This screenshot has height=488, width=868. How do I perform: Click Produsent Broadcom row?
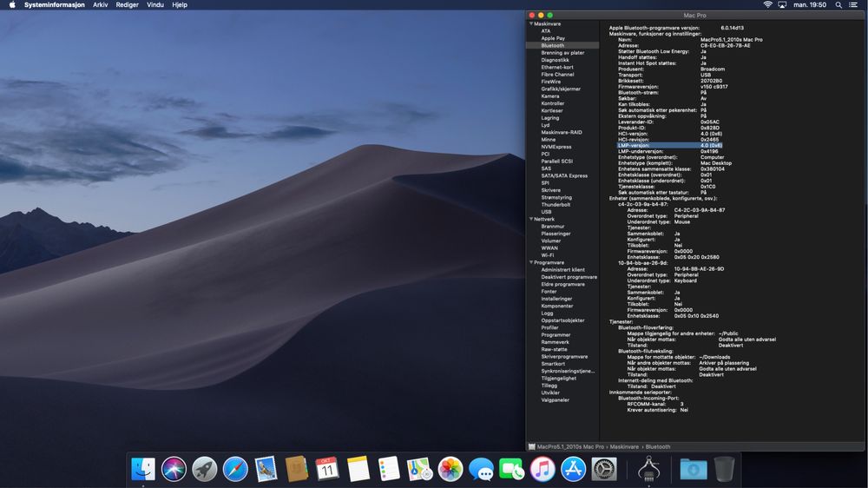(x=672, y=69)
